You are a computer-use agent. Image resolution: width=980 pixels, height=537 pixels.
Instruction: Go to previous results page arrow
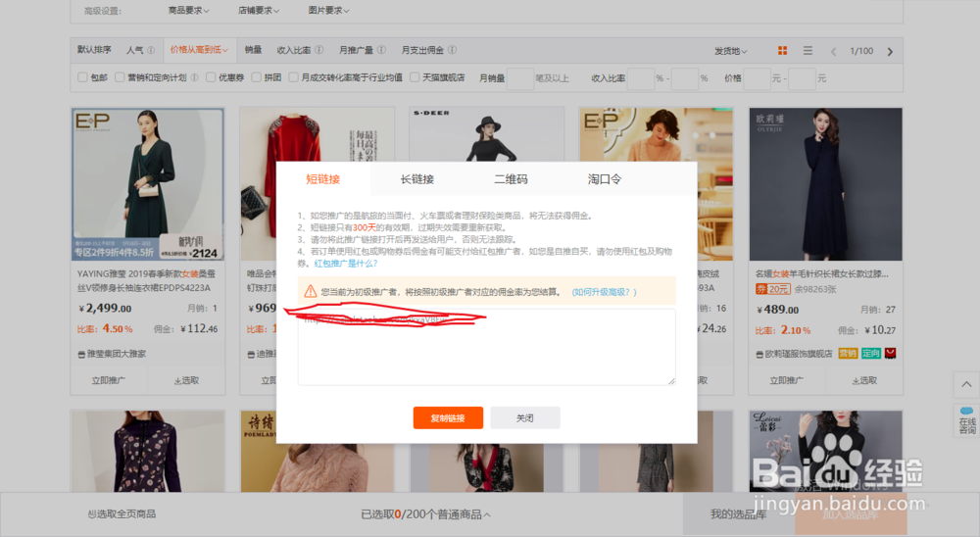point(833,51)
